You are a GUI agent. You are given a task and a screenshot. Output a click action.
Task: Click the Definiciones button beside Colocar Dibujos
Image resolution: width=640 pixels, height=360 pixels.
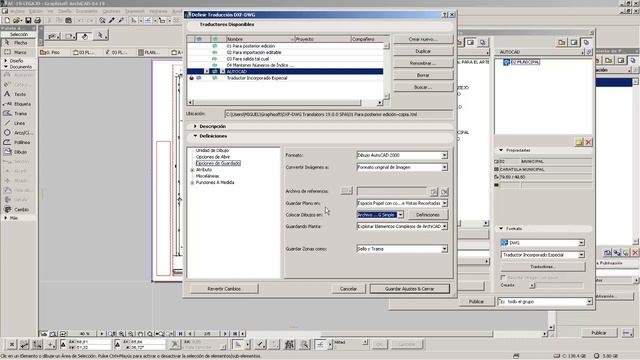click(x=427, y=215)
